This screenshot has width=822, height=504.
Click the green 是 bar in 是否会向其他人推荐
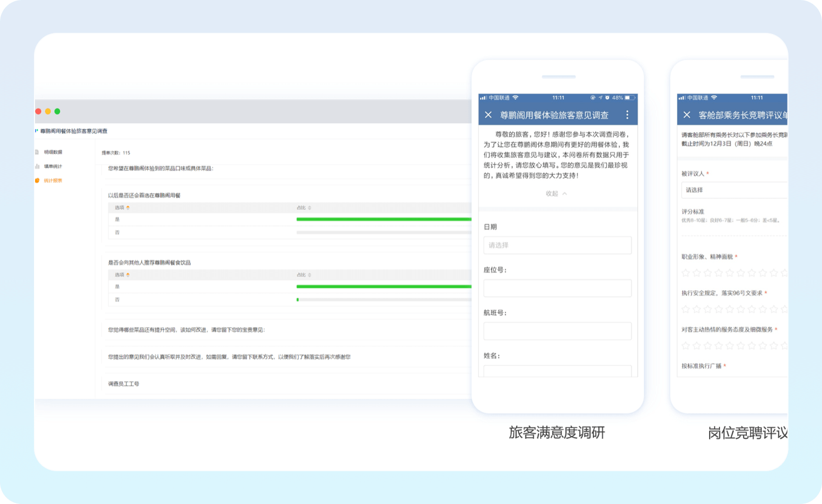[x=384, y=287]
